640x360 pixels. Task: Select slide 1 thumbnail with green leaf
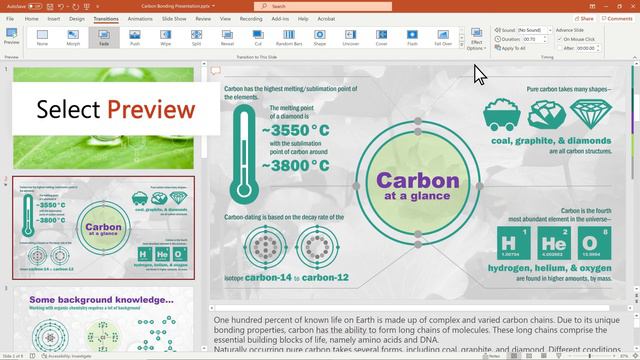(x=103, y=118)
